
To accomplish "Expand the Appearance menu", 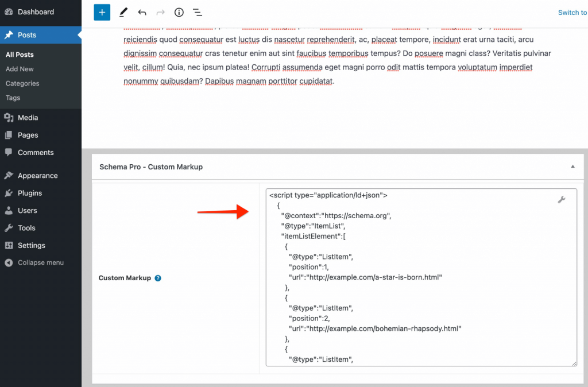I will coord(37,175).
